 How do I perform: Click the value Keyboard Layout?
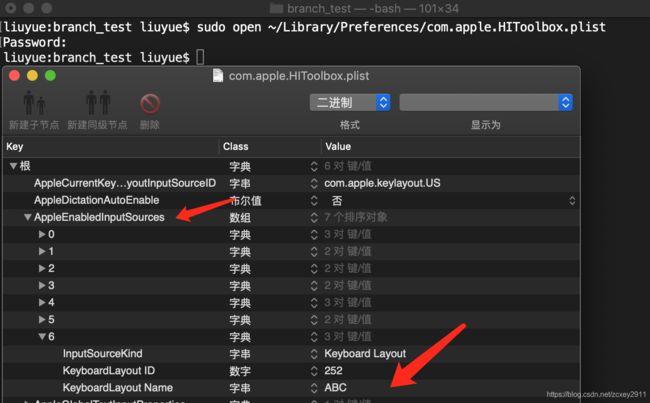click(365, 354)
